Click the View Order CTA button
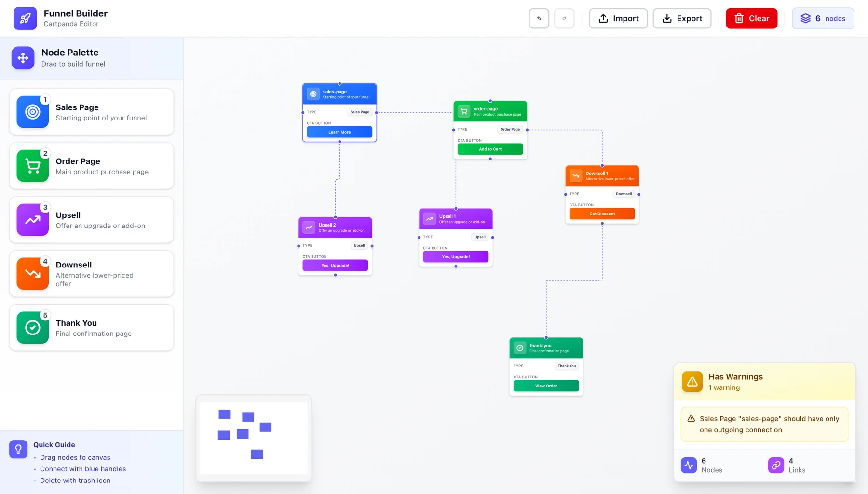The height and width of the screenshot is (494, 868). coord(546,386)
